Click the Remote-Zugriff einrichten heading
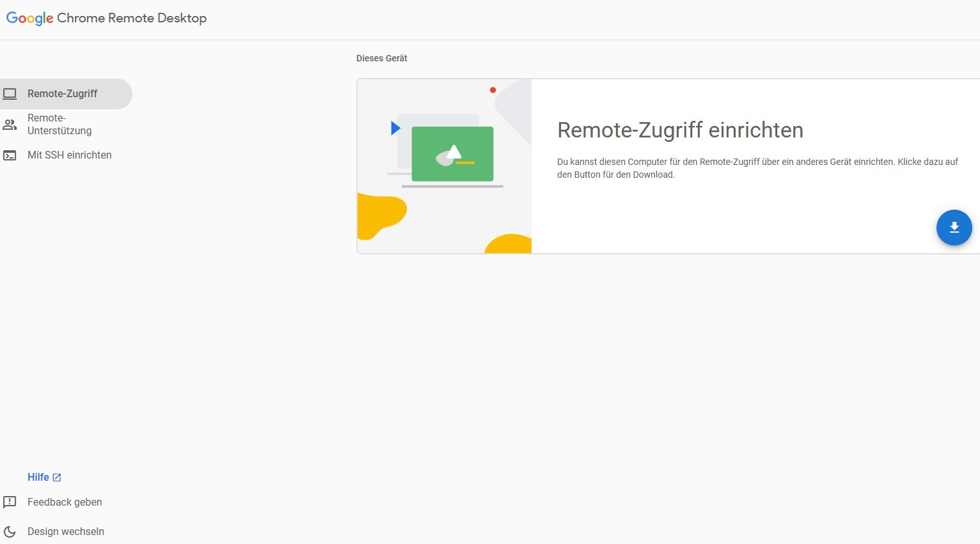The image size is (980, 544). click(680, 130)
